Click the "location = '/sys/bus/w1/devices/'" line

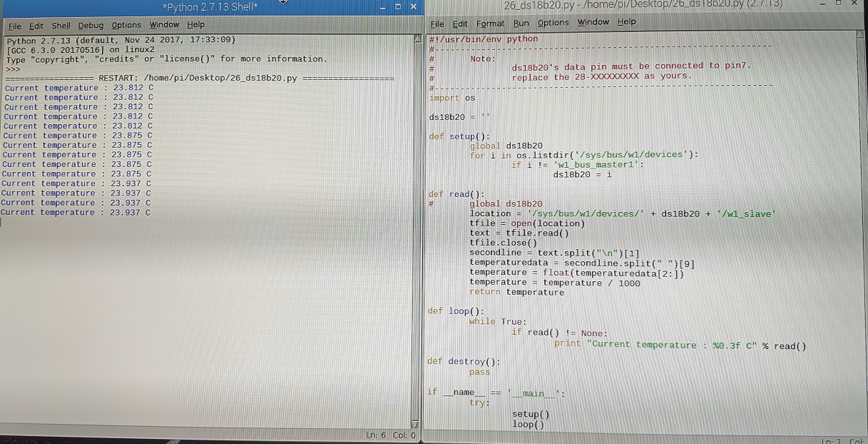(622, 213)
